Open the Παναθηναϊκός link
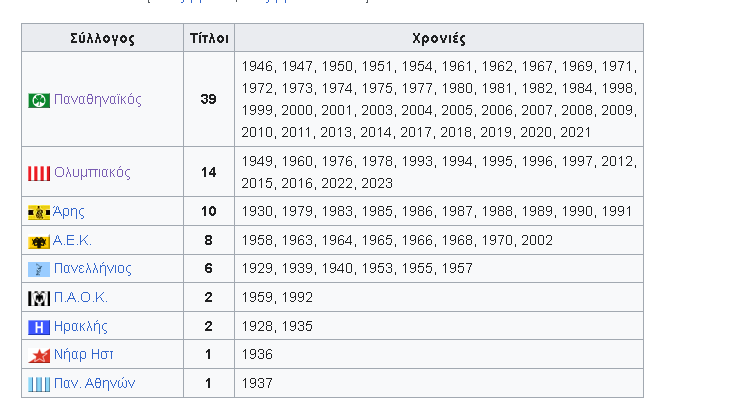The height and width of the screenshot is (414, 732). click(98, 100)
